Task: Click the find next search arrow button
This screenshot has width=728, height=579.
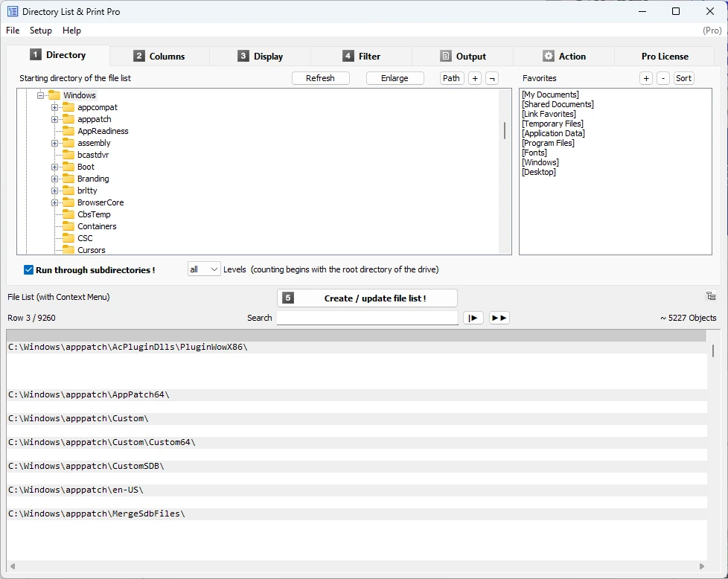Action: (473, 318)
